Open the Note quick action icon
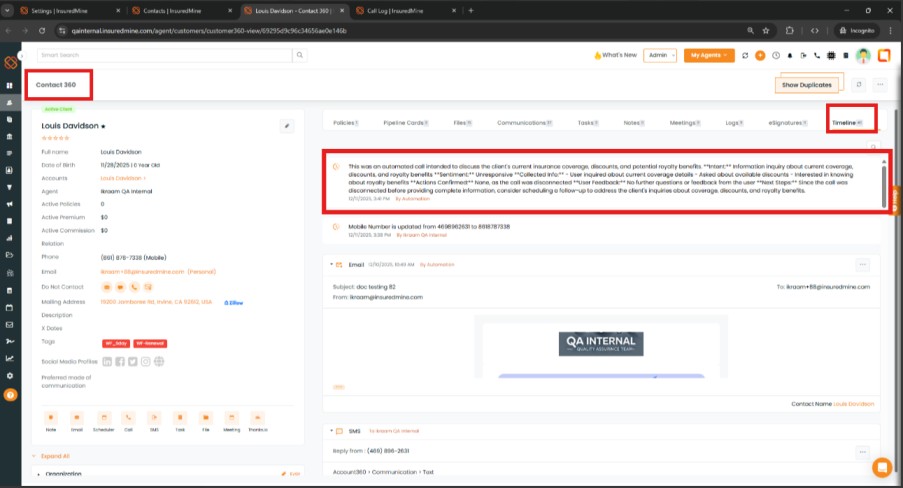 click(x=50, y=416)
